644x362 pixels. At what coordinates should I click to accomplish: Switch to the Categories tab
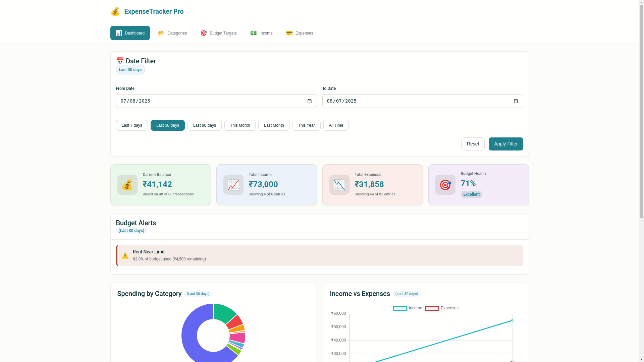pyautogui.click(x=172, y=33)
